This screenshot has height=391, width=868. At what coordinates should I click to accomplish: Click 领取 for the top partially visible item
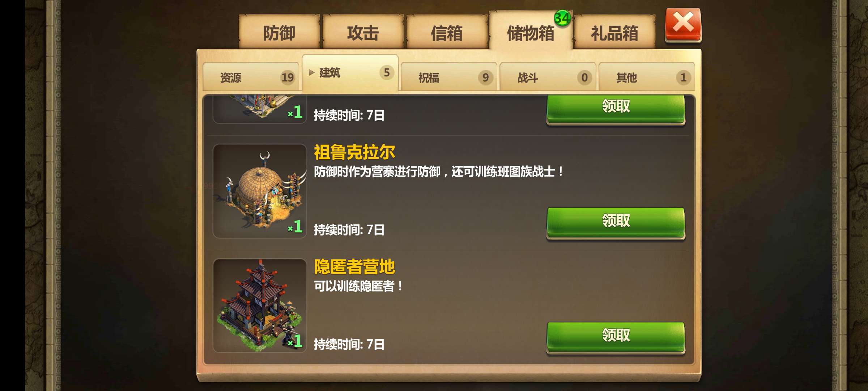(x=616, y=109)
